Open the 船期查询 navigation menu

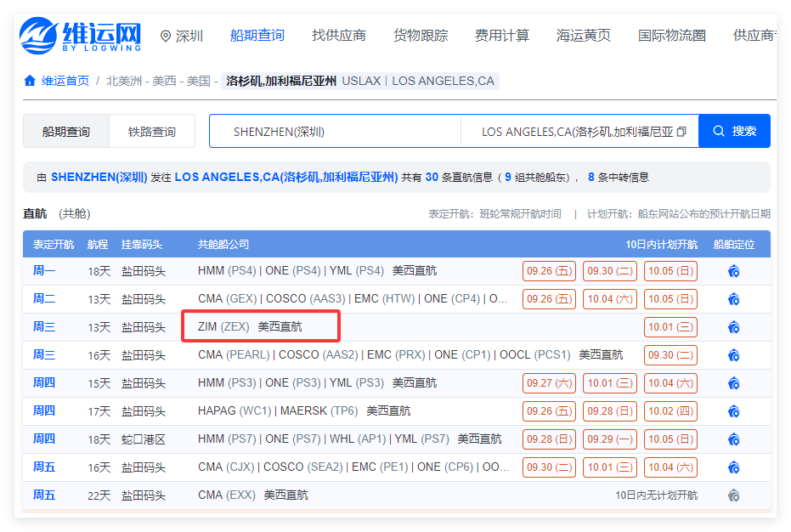[x=257, y=36]
